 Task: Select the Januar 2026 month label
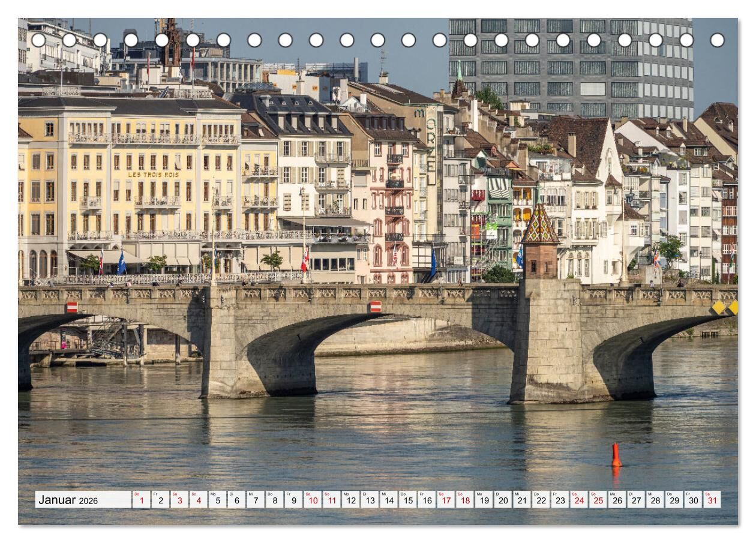(68, 500)
